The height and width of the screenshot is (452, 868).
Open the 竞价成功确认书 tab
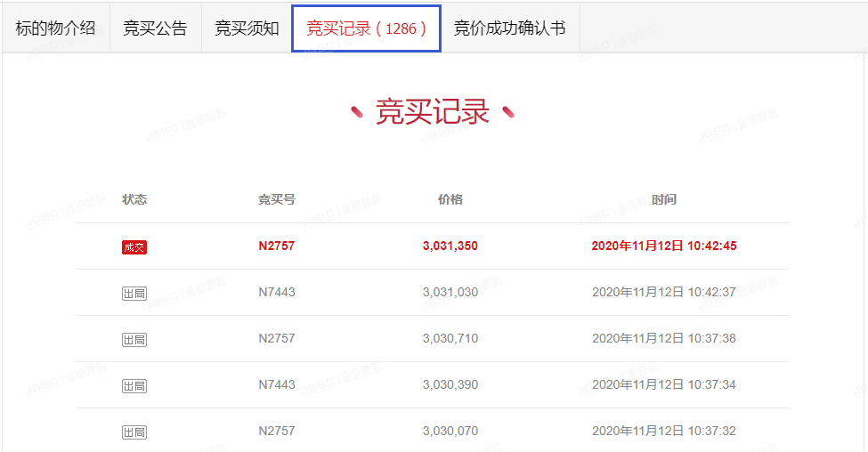(x=509, y=28)
